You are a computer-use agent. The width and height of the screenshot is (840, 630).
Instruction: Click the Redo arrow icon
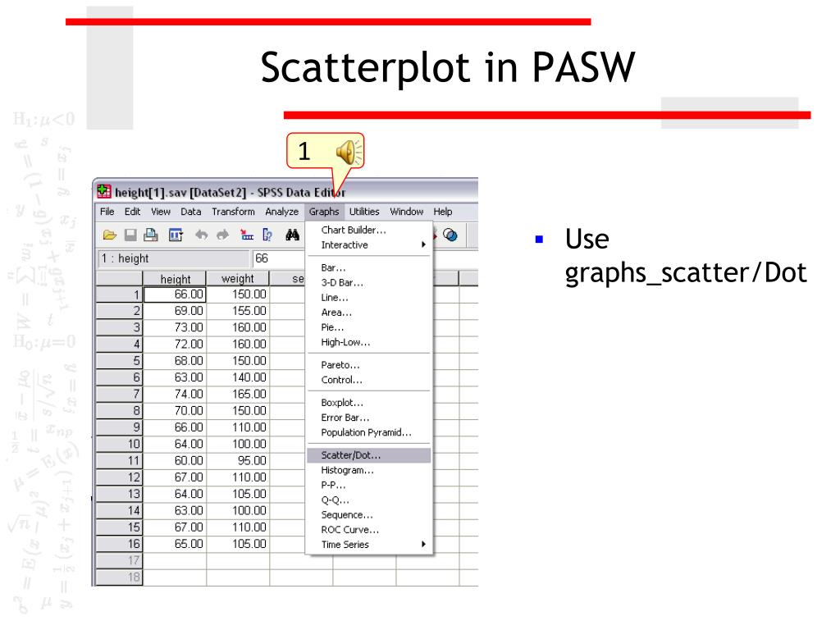point(222,235)
